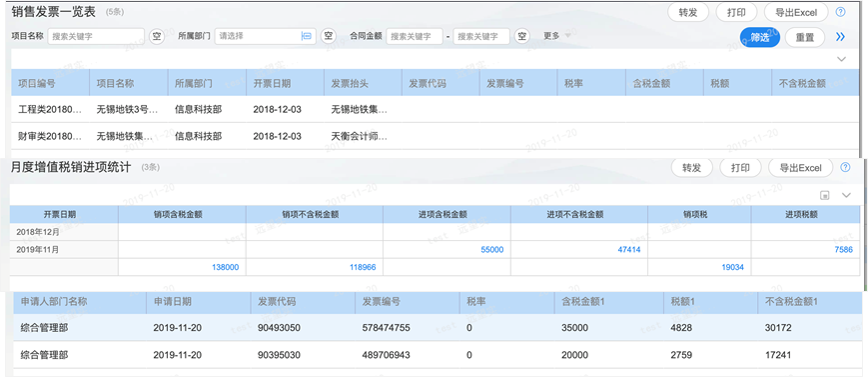Focus the 项目名称 search keyword field
868x377 pixels.
(96, 36)
